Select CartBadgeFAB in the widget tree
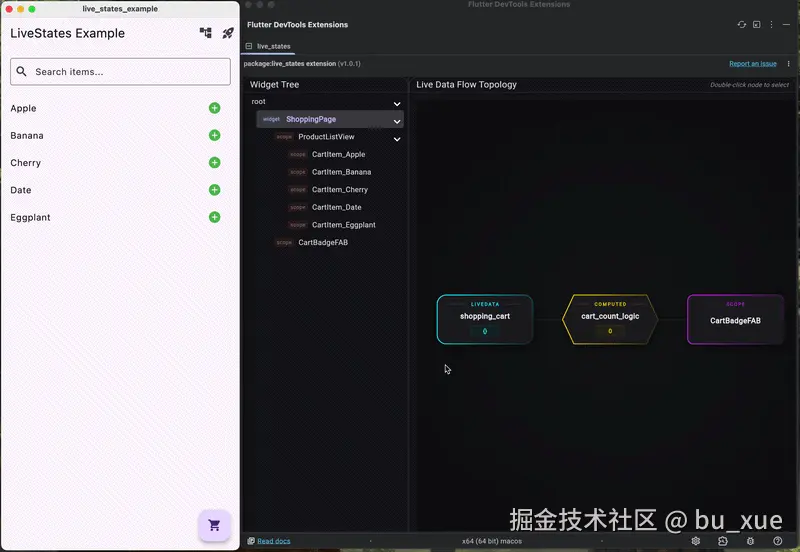Image resolution: width=800 pixels, height=552 pixels. [323, 242]
